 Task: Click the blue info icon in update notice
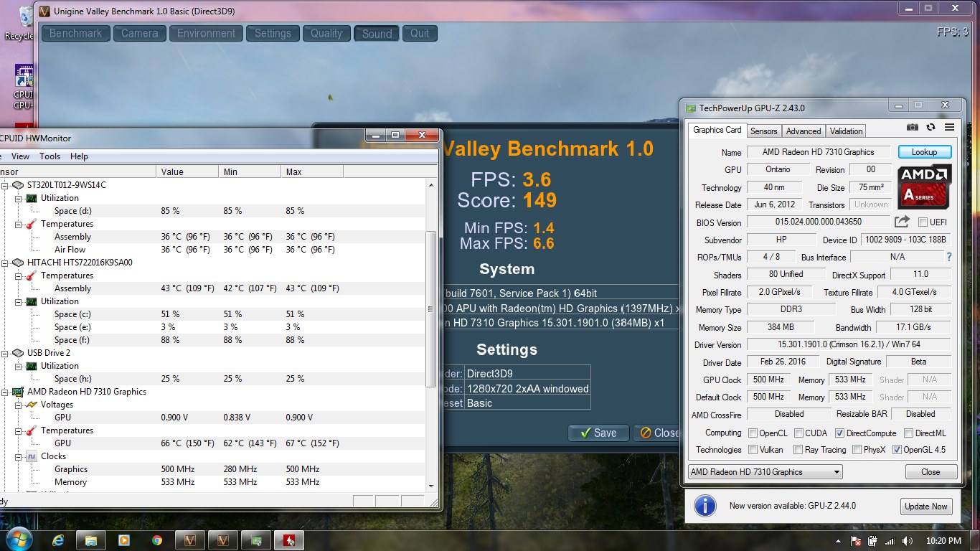(705, 506)
